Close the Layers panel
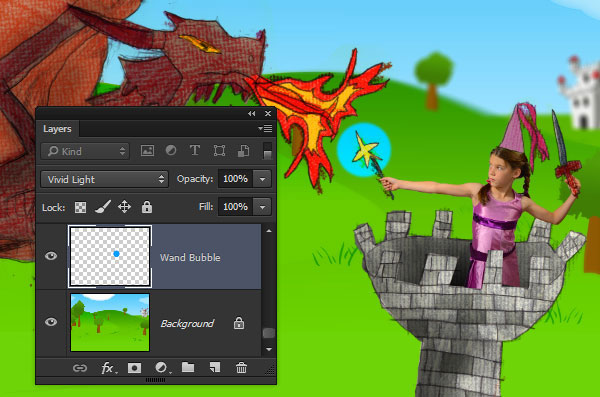Image resolution: width=600 pixels, height=397 pixels. click(268, 114)
